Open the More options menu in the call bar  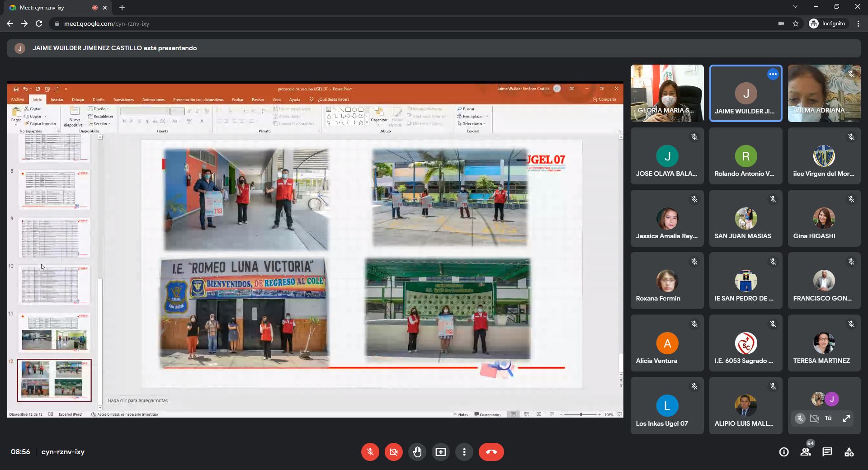click(464, 452)
